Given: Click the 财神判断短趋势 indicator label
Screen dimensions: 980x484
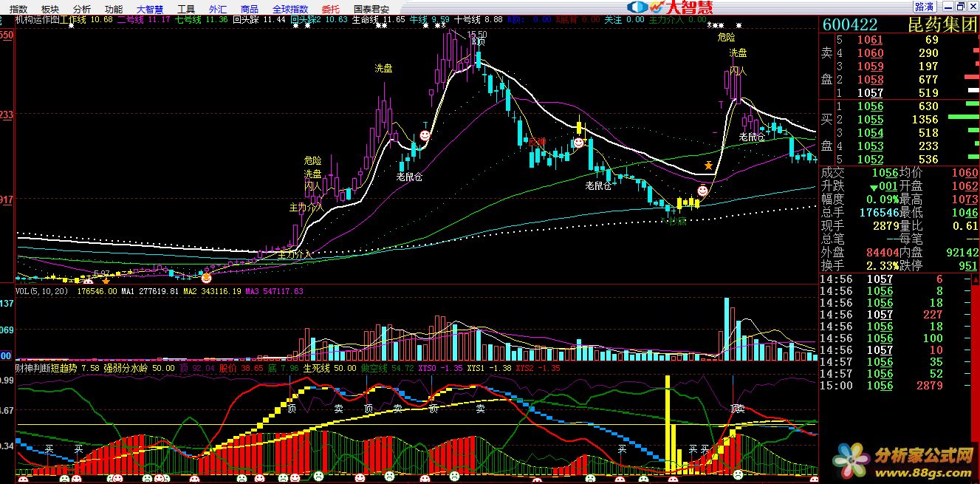Looking at the screenshot, I should (47, 368).
